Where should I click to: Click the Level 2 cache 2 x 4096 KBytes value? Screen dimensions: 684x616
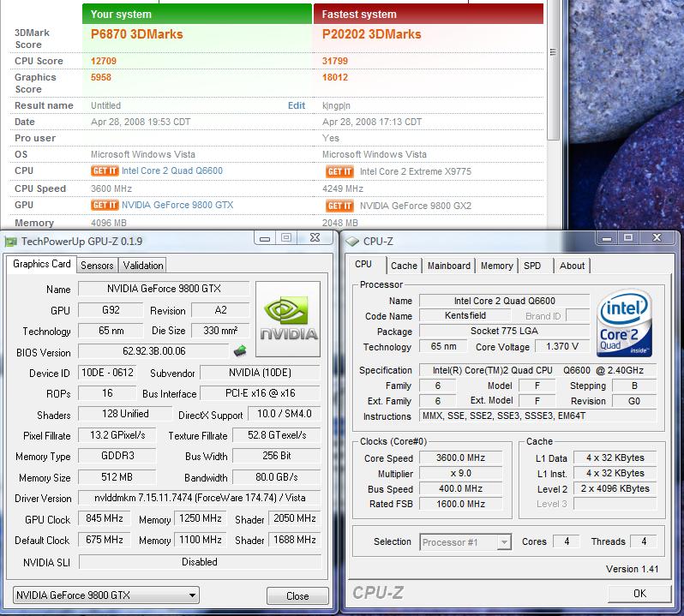click(615, 488)
